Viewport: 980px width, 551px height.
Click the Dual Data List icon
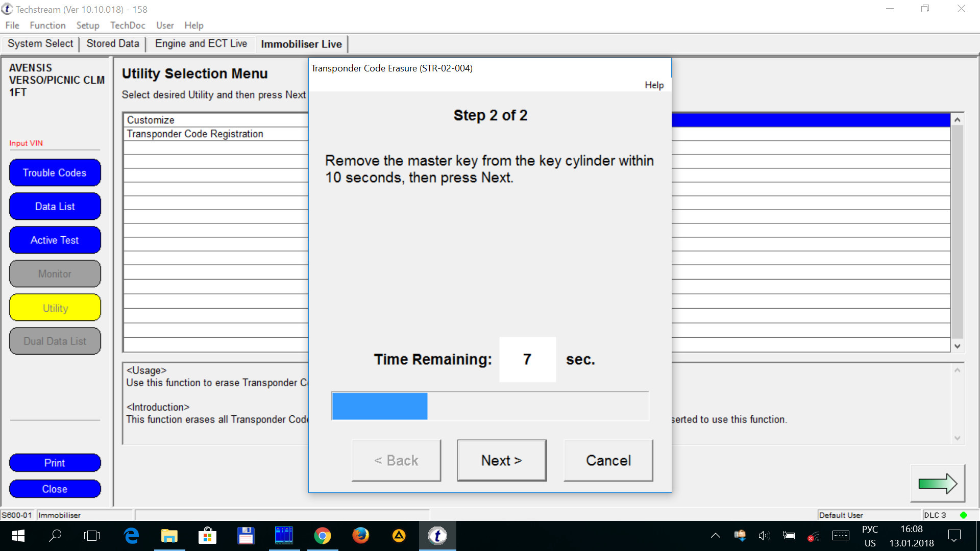[x=55, y=341]
